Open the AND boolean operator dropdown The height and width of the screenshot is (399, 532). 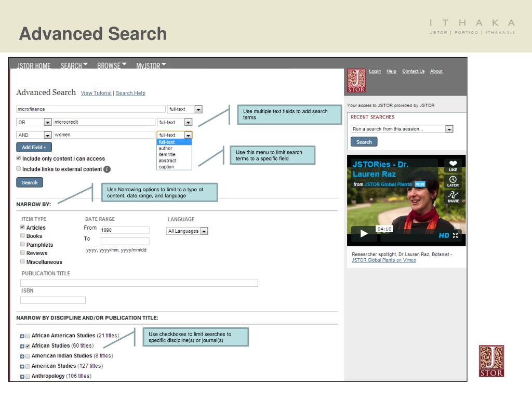click(x=34, y=135)
